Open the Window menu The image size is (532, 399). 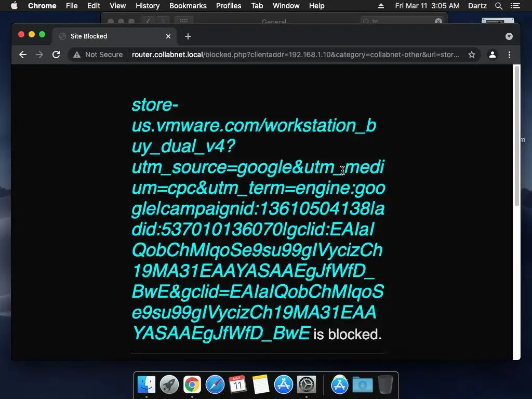286,6
